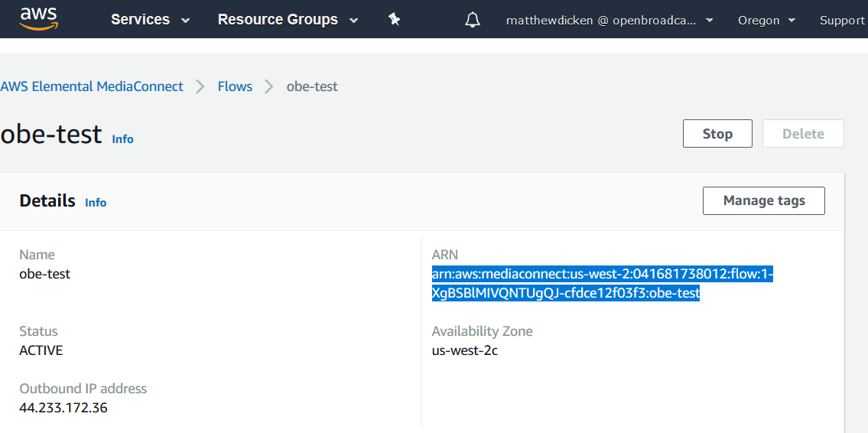
Task: Click the ACTIVE status value
Action: [x=41, y=350]
